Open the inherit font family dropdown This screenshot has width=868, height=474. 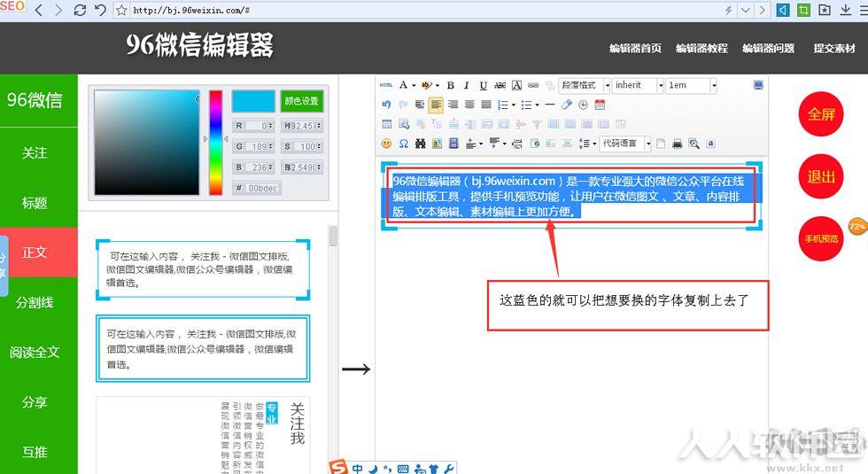pyautogui.click(x=638, y=85)
